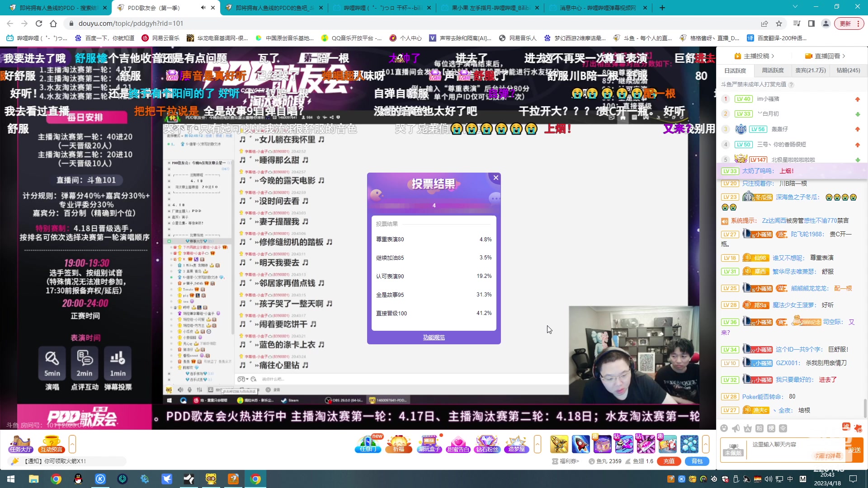Open the 甜蜜告白 confession icon

458,444
